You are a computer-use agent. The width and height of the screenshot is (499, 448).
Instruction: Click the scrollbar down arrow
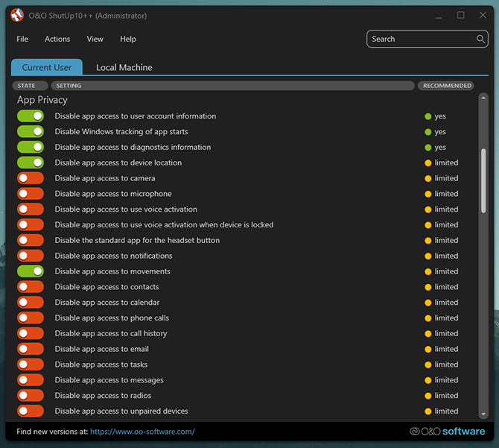483,414
